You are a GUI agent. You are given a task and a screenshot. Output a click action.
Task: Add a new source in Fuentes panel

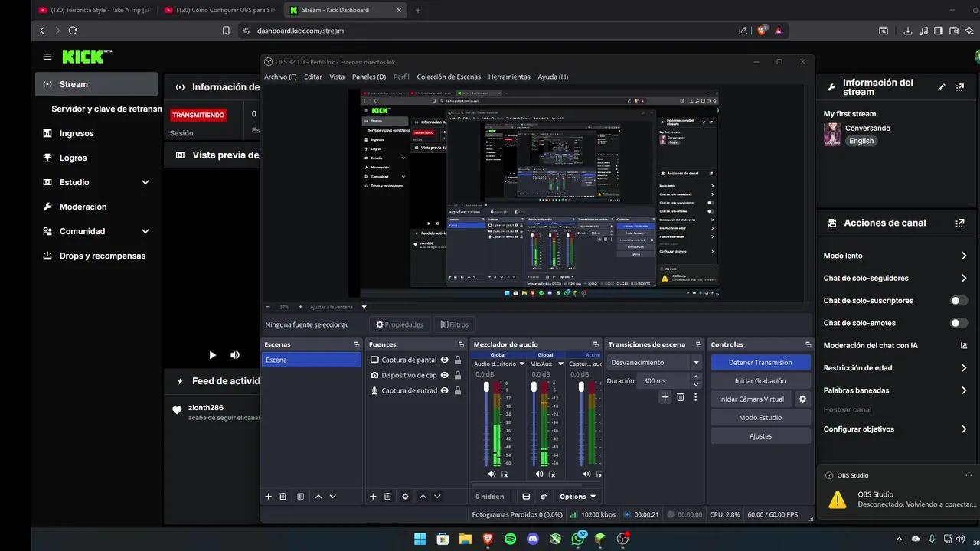tap(373, 497)
